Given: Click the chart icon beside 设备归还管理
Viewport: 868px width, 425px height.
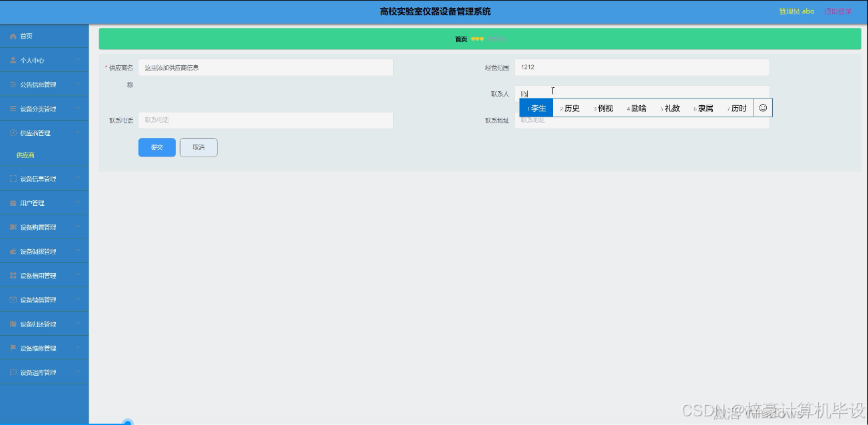Looking at the screenshot, I should coord(13,324).
